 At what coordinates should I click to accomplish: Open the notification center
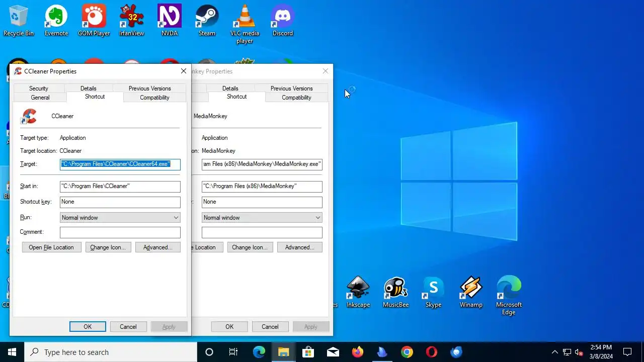coord(627,352)
